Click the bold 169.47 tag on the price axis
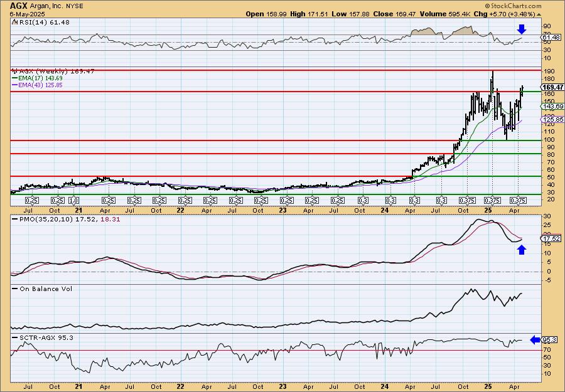This screenshot has width=565, height=392. tap(552, 87)
